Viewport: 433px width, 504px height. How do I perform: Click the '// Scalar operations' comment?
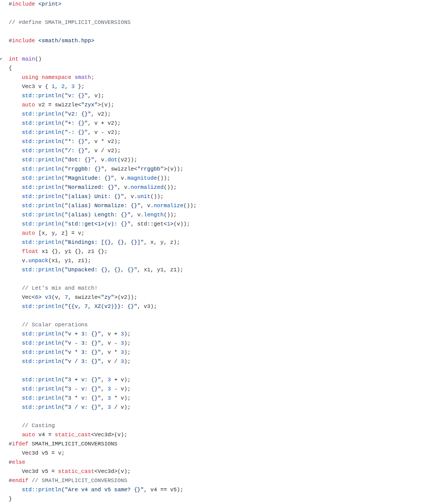(55, 325)
